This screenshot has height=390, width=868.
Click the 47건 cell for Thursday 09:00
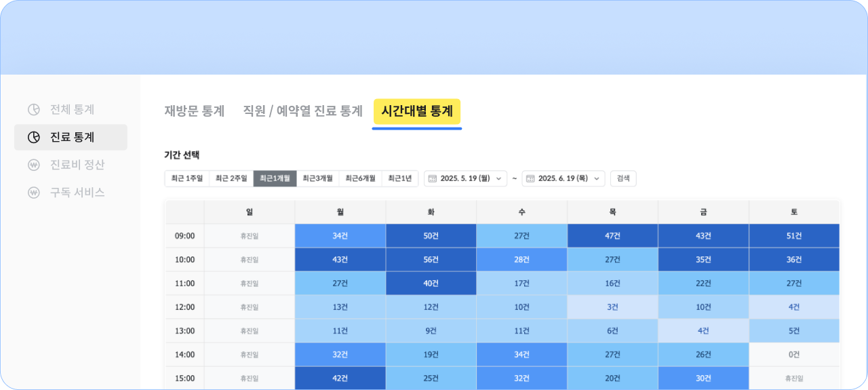(613, 236)
